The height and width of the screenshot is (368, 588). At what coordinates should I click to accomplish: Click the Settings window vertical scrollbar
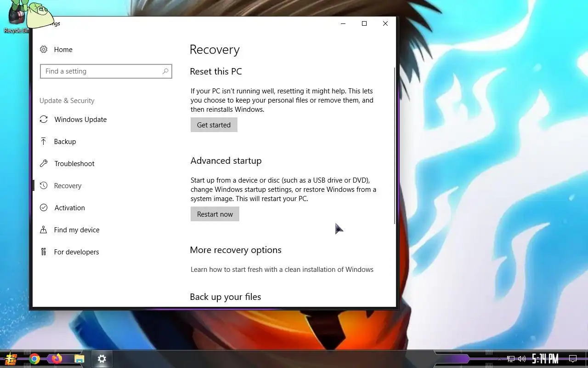point(394,145)
